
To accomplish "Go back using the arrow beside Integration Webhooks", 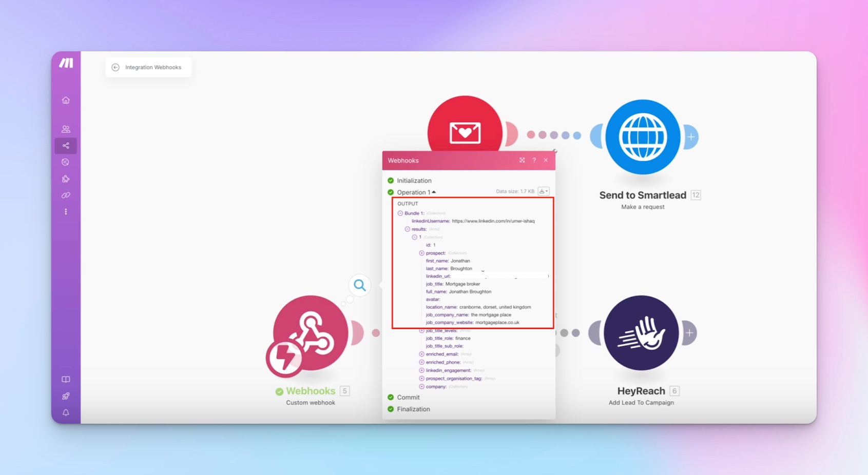I will (x=115, y=67).
